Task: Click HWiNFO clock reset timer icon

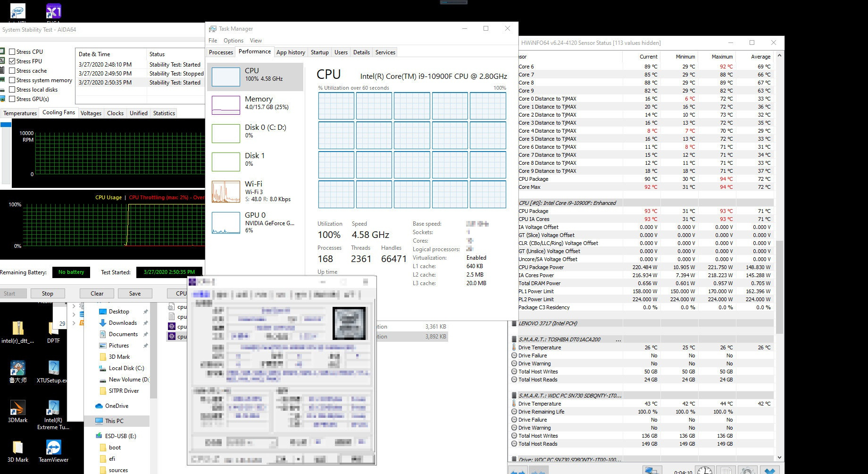Action: point(705,470)
